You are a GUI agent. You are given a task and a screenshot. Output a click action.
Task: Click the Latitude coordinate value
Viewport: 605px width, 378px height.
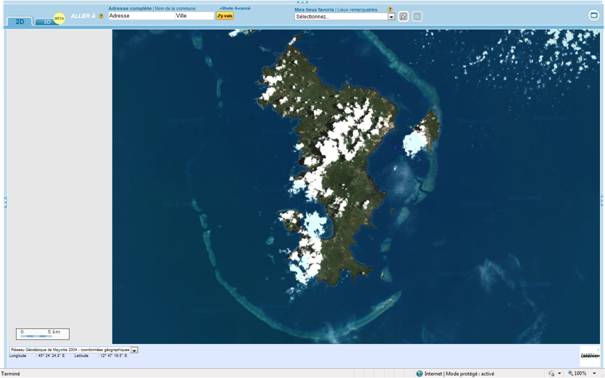(x=113, y=356)
